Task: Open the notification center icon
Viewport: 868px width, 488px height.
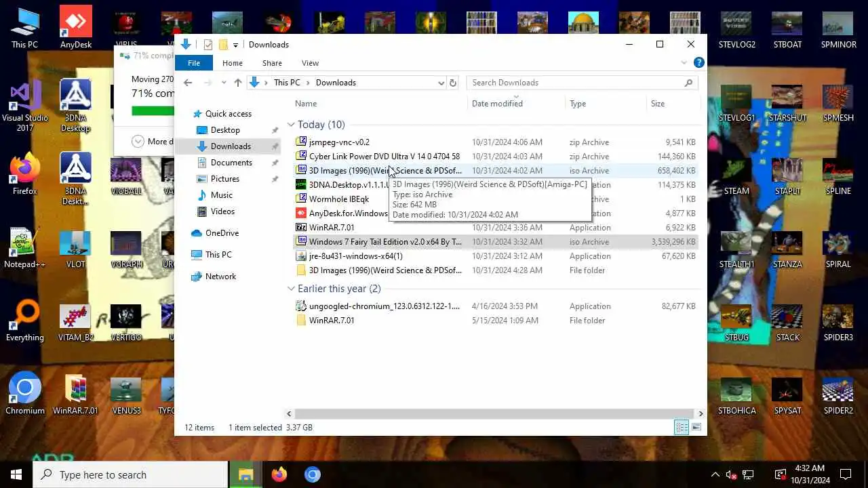Action: point(846,474)
